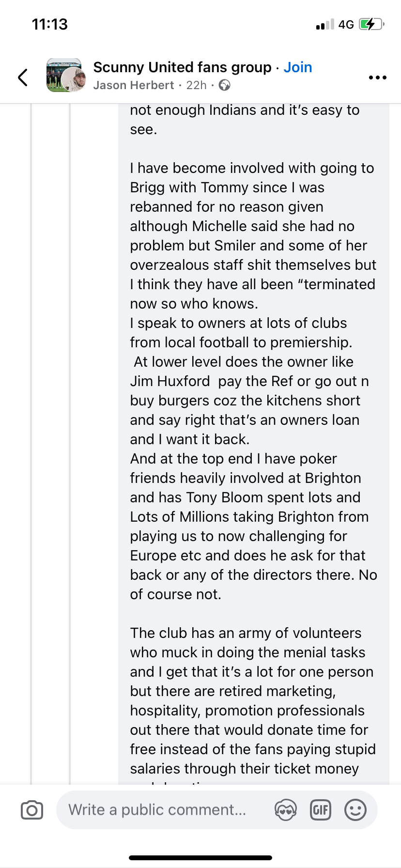
Task: Tap the Join link for the group
Action: pos(297,67)
